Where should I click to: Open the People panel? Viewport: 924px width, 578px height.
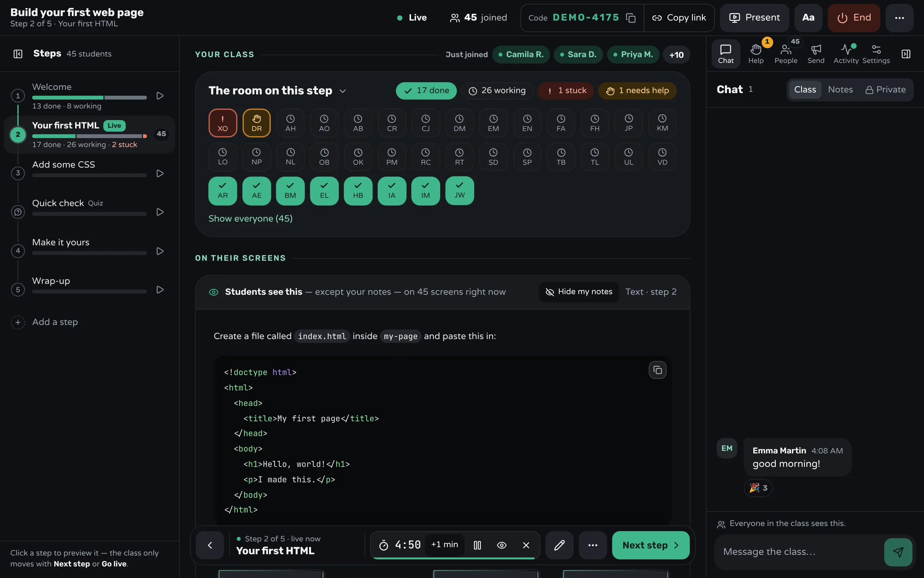click(x=786, y=54)
